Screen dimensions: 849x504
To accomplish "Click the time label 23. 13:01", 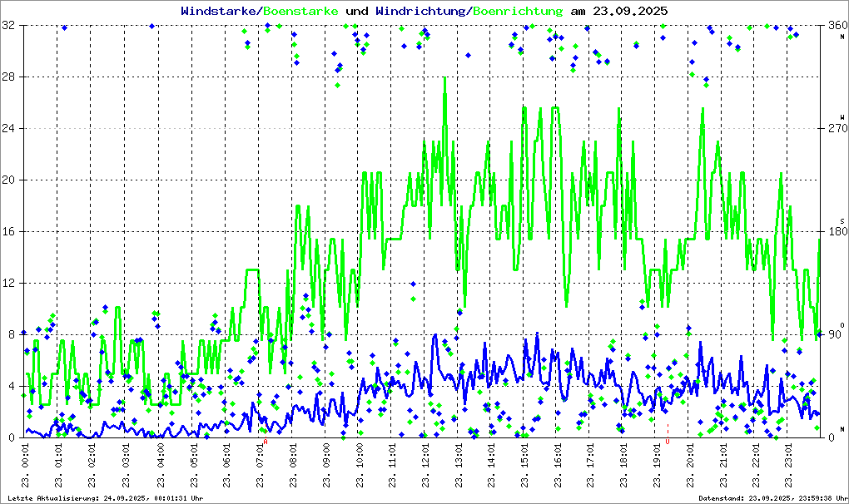I will 459,465.
